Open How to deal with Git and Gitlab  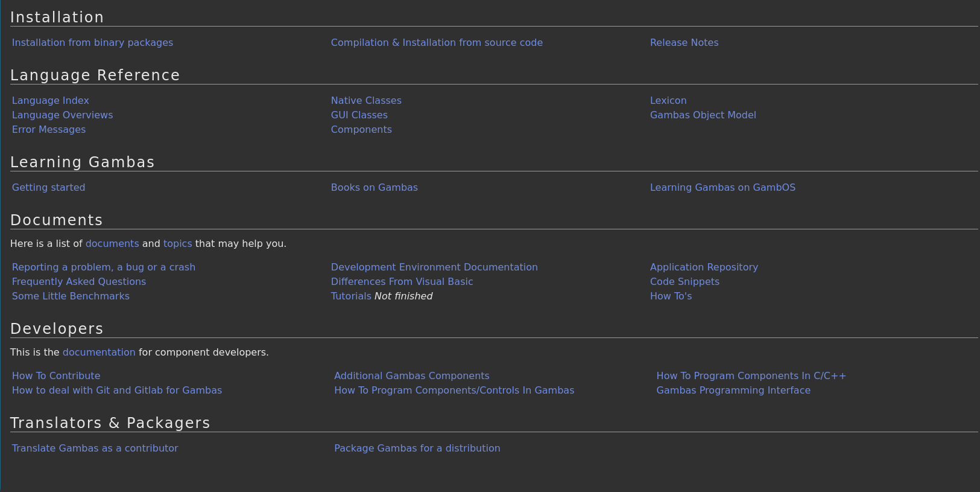pyautogui.click(x=117, y=391)
